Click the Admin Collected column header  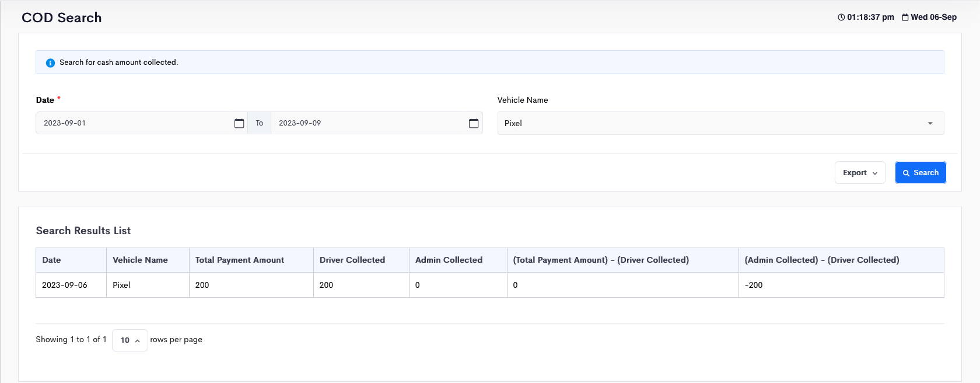coord(458,260)
